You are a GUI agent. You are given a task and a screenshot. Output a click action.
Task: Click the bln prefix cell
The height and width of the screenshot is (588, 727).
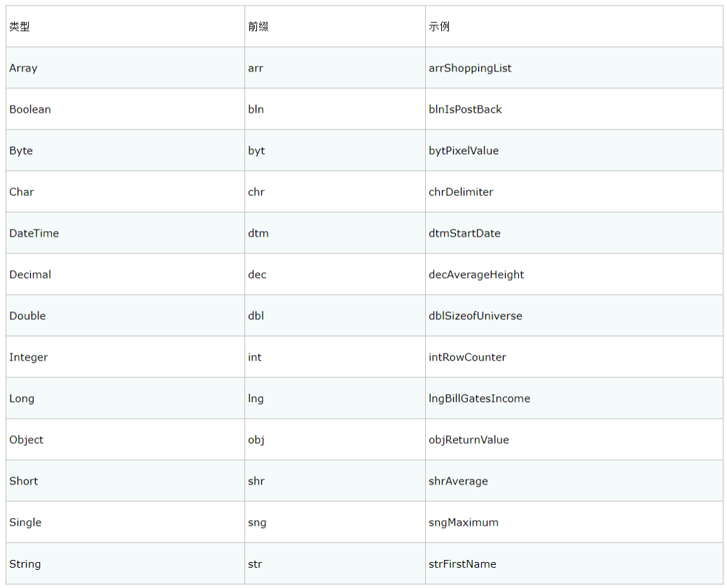(256, 109)
